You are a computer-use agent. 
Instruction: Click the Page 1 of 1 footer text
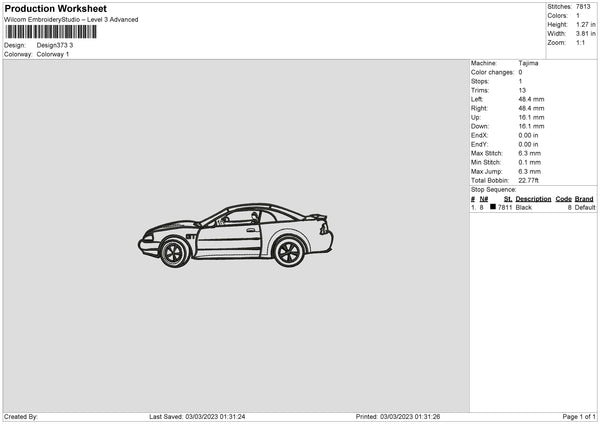pyautogui.click(x=578, y=417)
